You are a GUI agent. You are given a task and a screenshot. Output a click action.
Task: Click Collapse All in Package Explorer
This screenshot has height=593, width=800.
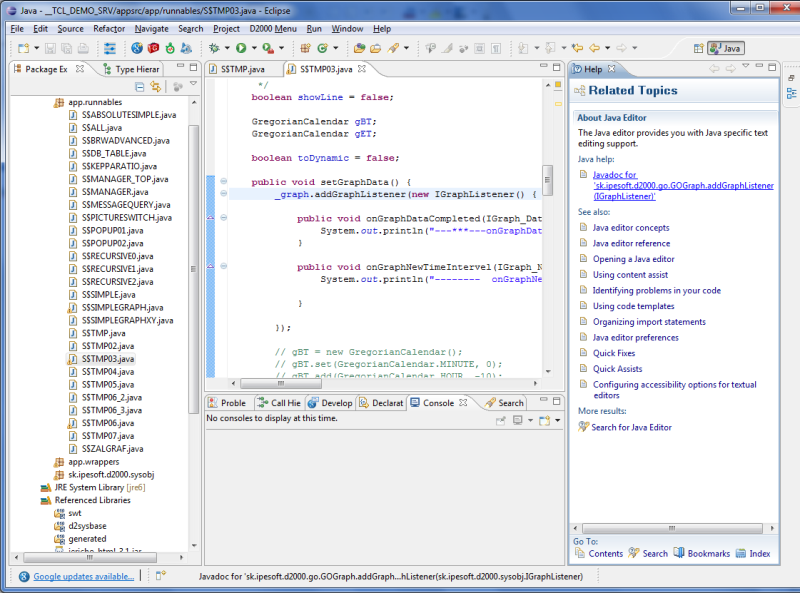tap(140, 87)
